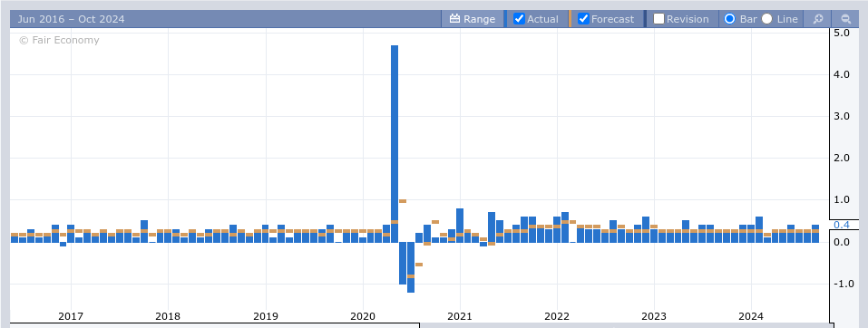
Task: Click the tallest blue bar in 2020
Action: (x=395, y=144)
